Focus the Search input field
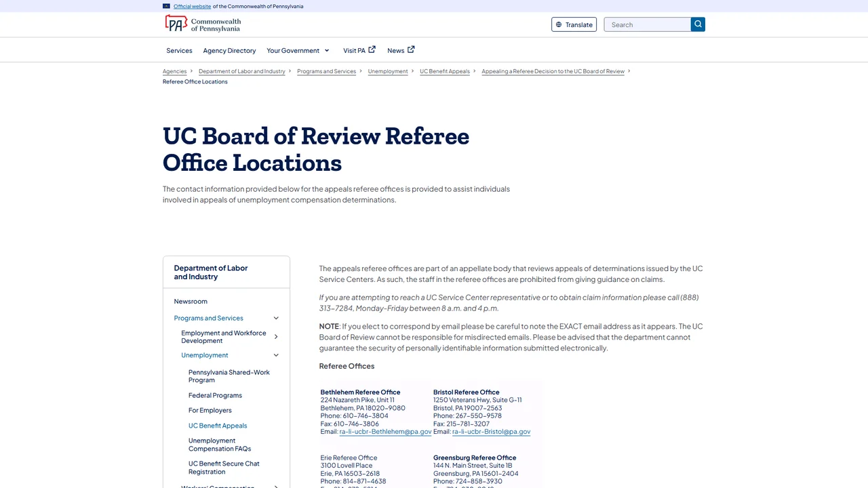868x488 pixels. click(648, 24)
